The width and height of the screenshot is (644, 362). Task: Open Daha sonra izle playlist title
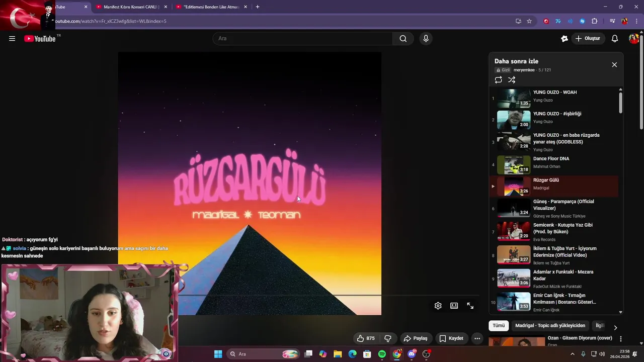516,61
